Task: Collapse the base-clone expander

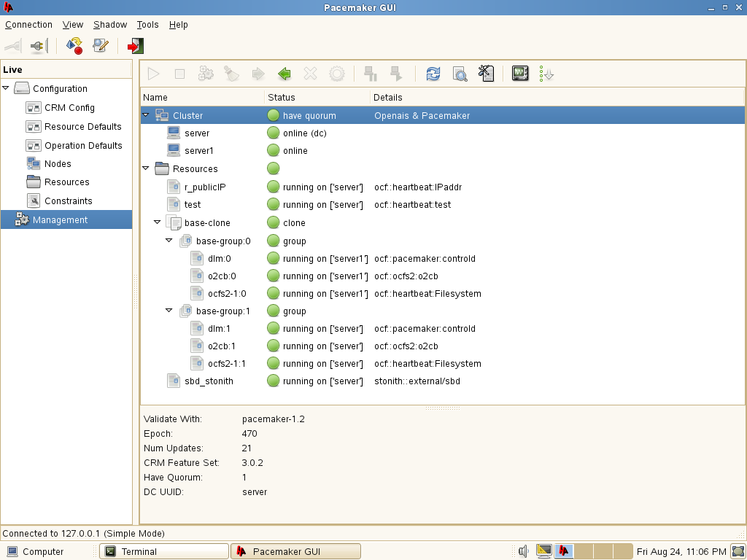Action: click(158, 222)
